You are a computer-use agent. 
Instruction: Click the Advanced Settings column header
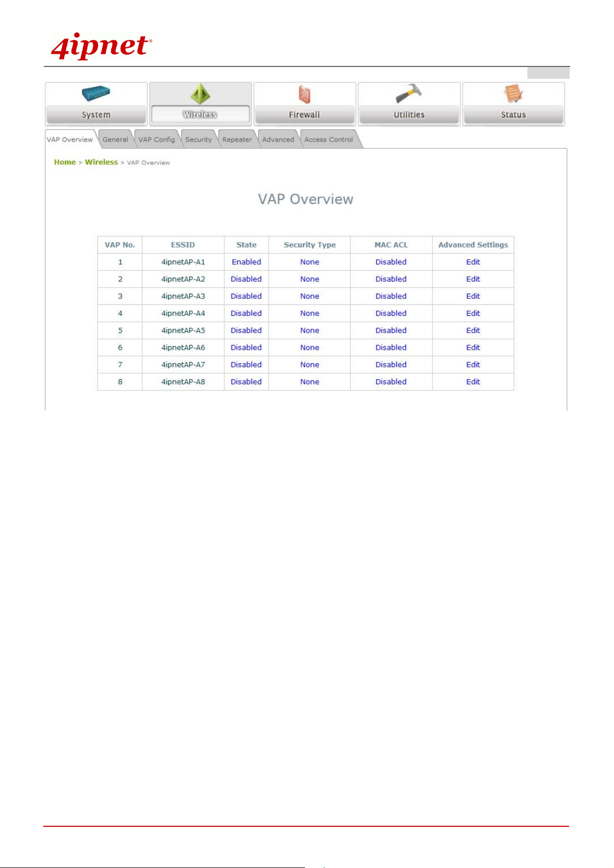473,245
